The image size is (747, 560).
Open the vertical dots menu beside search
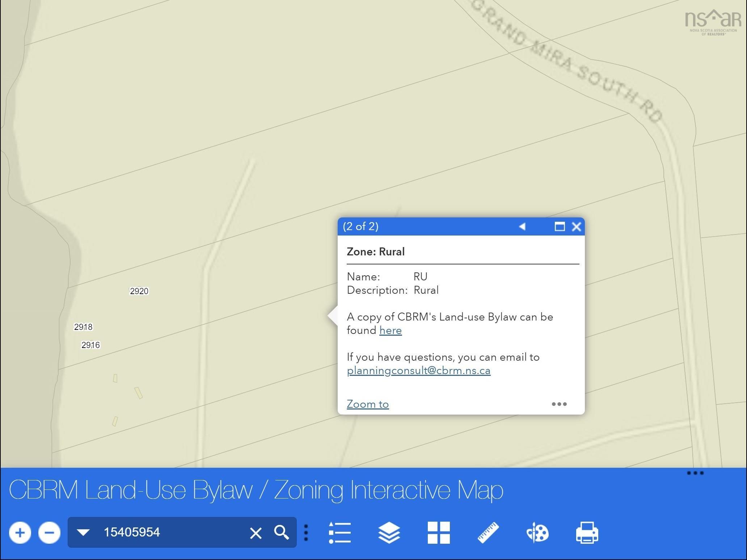[306, 533]
